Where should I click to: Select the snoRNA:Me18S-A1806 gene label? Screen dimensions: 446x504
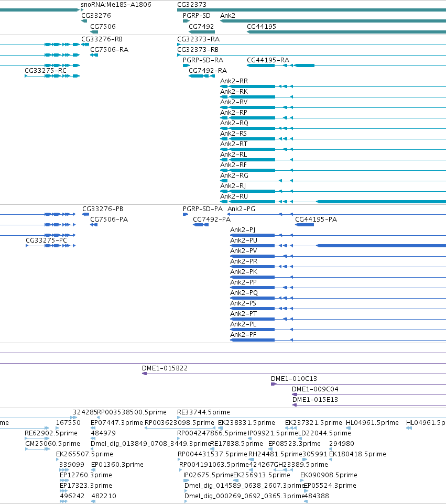coord(116,5)
